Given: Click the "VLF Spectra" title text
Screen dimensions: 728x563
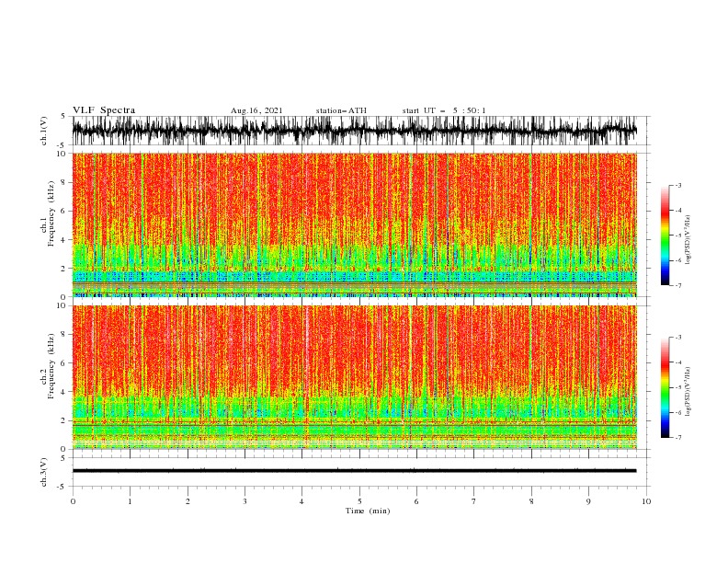Looking at the screenshot, I should 104,110.
